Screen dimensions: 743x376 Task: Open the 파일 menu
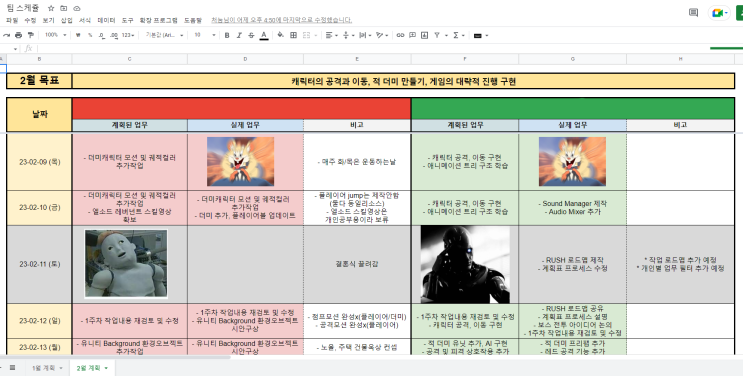(x=11, y=20)
